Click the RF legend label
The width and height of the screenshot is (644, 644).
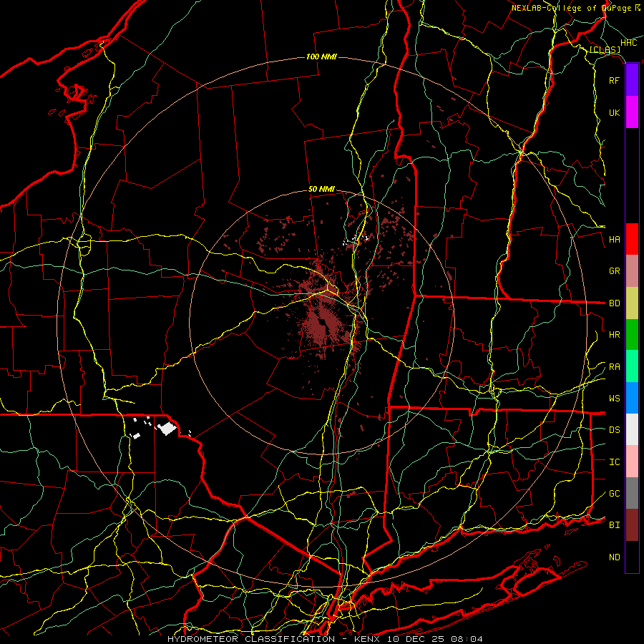pyautogui.click(x=614, y=80)
